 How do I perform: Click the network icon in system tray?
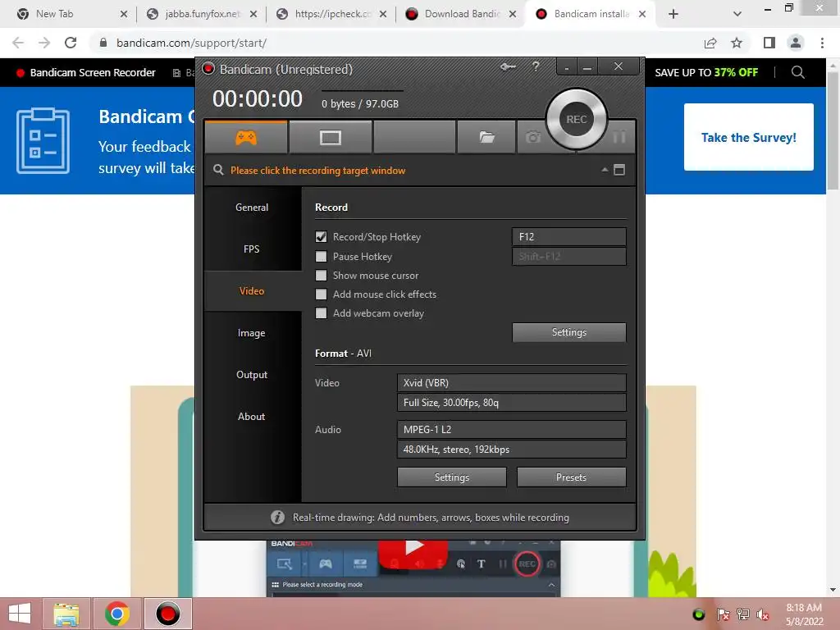[743, 614]
